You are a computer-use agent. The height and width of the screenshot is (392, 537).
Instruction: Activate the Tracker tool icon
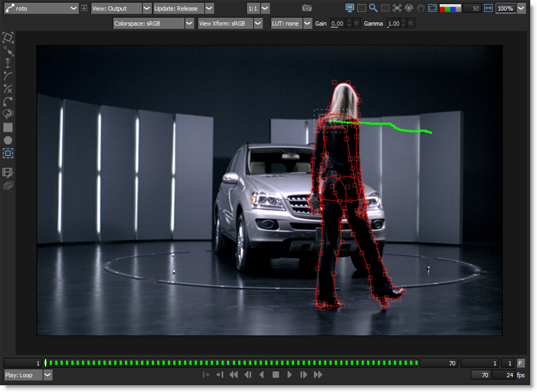pyautogui.click(x=8, y=153)
